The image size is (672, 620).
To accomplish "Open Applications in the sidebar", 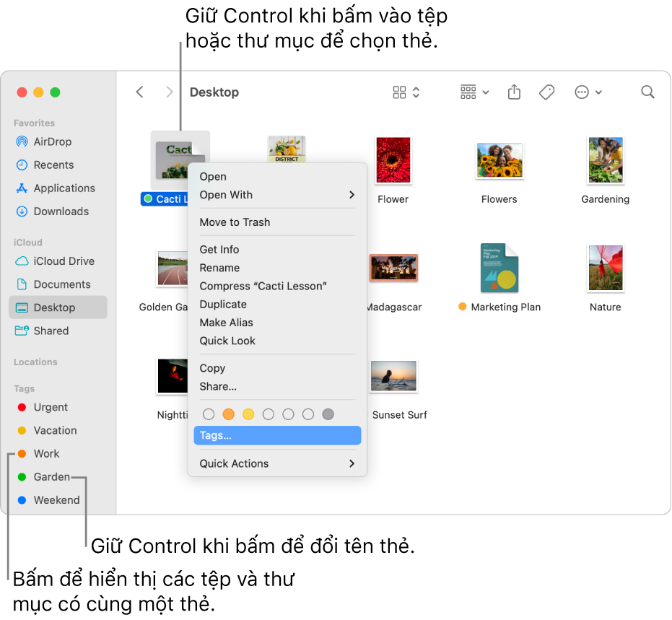I will pos(56,188).
